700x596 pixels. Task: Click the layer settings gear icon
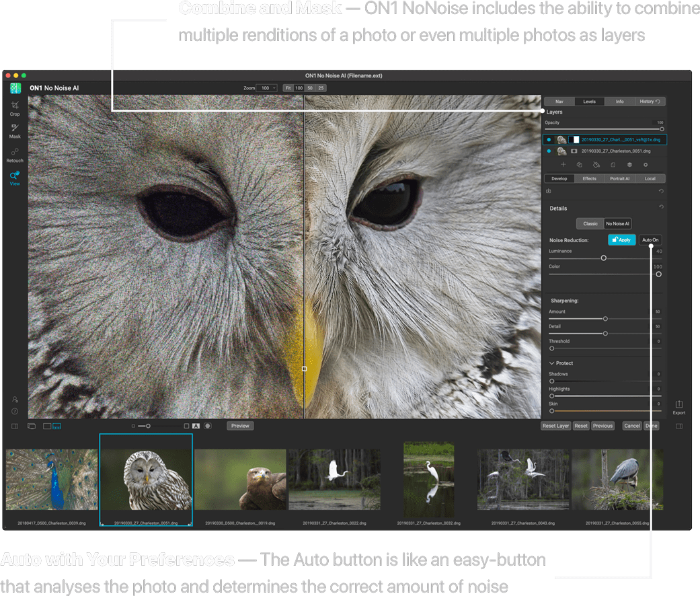pyautogui.click(x=646, y=164)
